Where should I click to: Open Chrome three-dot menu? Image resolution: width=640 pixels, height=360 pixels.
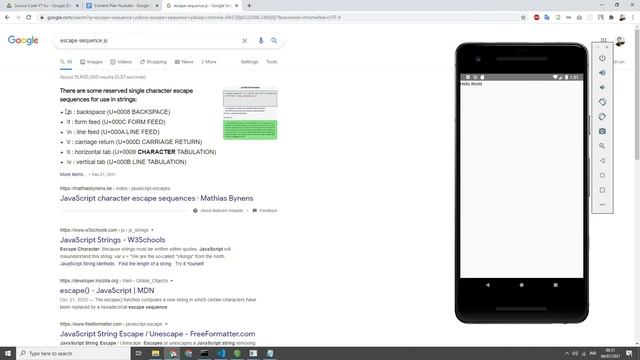(x=633, y=18)
